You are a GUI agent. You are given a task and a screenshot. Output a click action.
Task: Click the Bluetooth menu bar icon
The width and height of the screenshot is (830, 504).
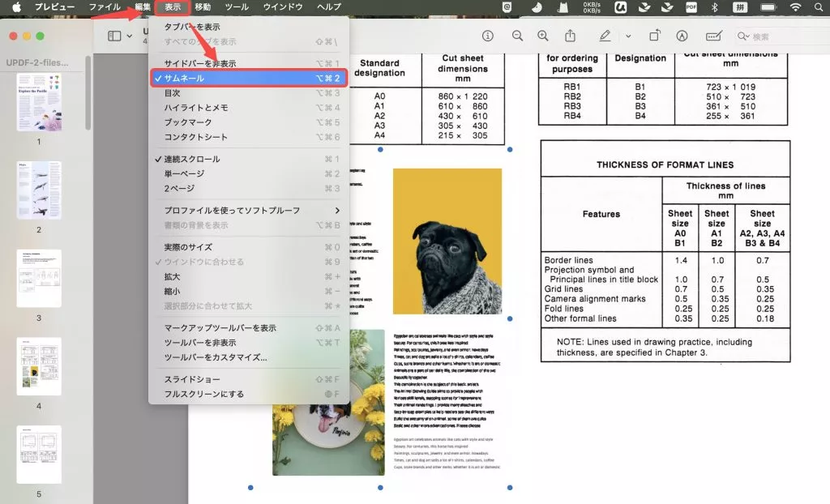(x=714, y=6)
